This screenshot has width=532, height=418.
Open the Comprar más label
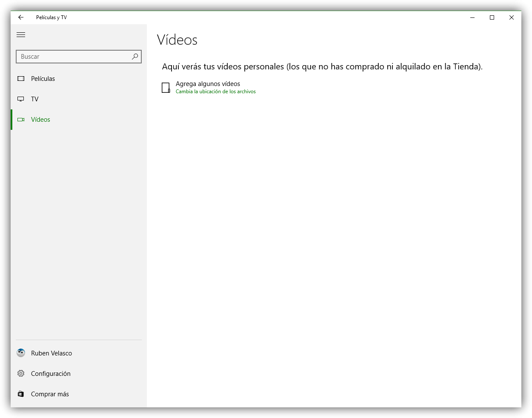[50, 394]
